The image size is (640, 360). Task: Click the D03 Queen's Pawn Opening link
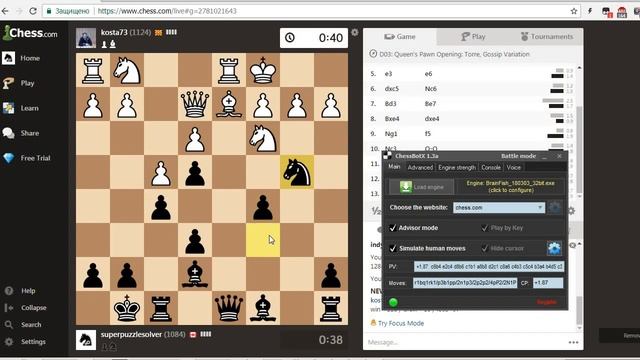[454, 54]
